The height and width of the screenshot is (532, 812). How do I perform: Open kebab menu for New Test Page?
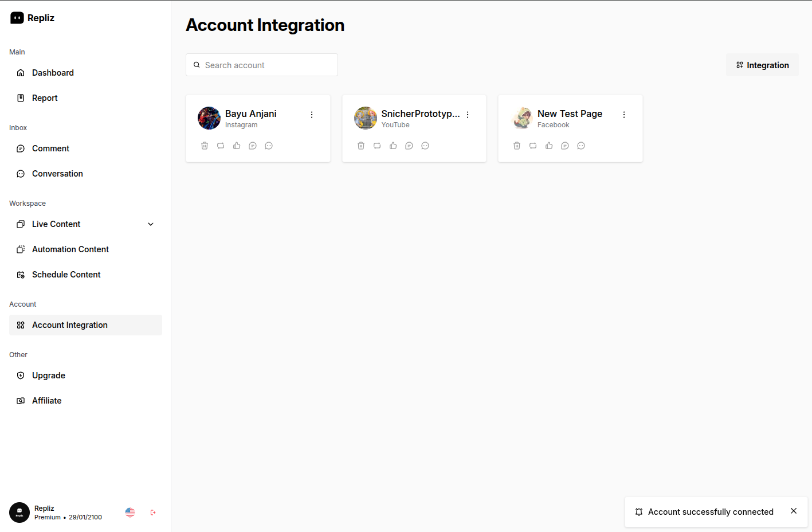(624, 115)
